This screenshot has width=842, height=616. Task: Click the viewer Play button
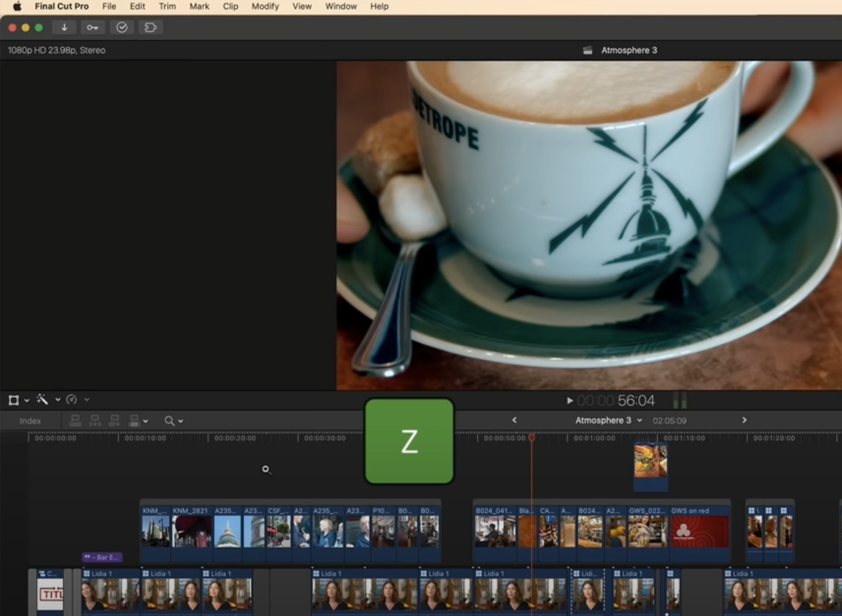pos(569,401)
